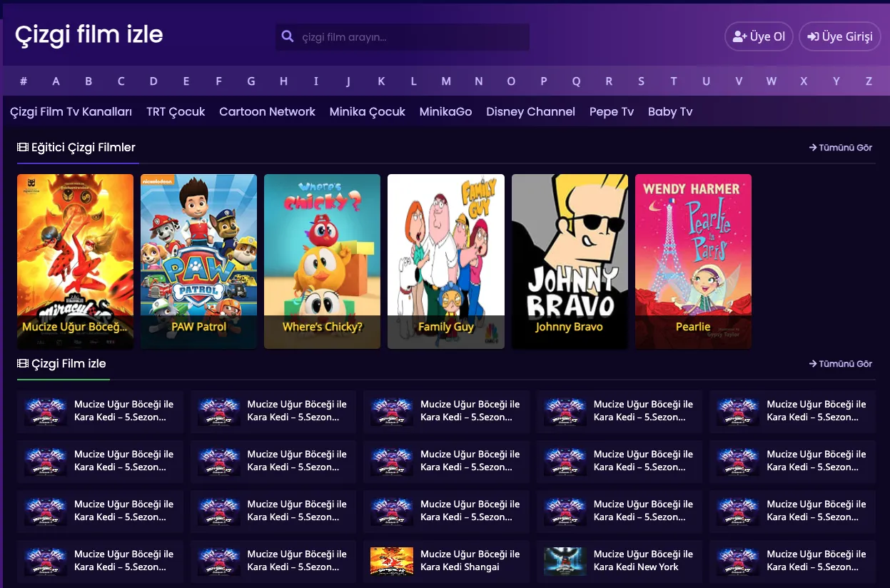The width and height of the screenshot is (890, 588).
Task: Open the Üye Girişi login button
Action: [x=839, y=36]
